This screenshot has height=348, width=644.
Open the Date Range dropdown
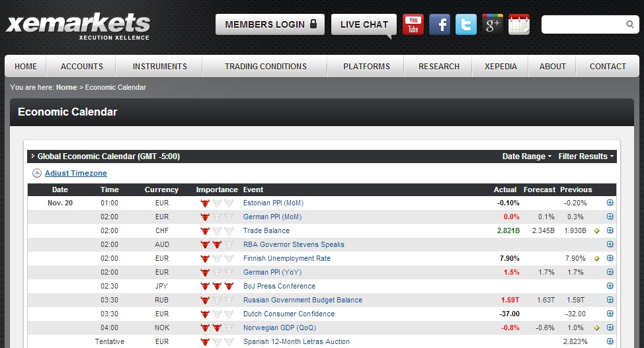pos(527,157)
